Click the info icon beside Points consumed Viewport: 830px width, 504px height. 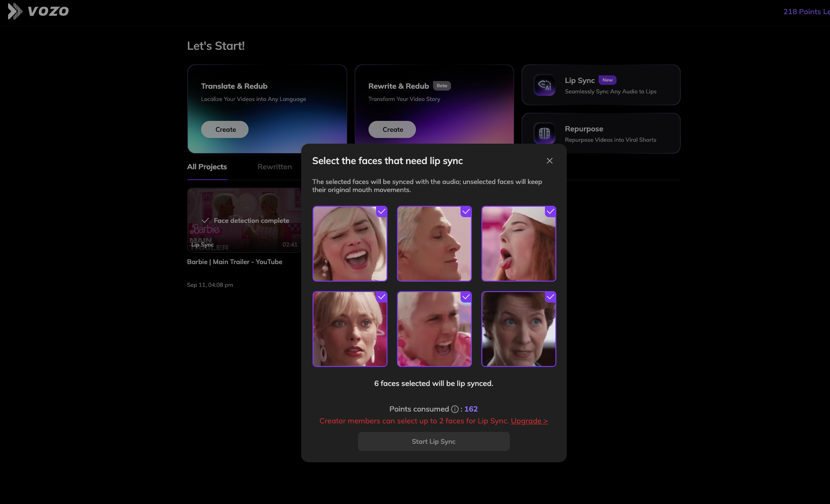point(455,409)
